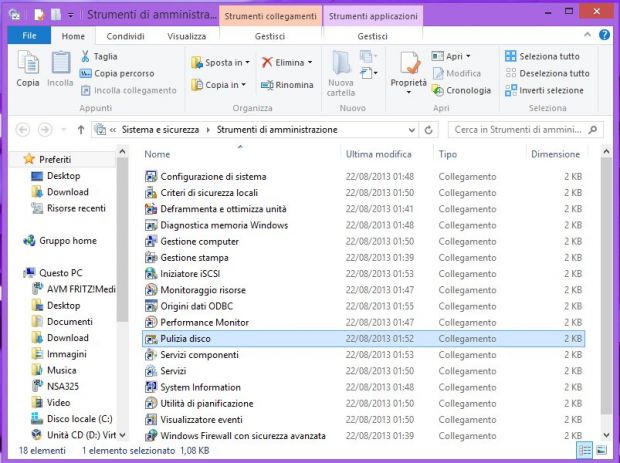
Task: Sort by the Nome column header
Action: (157, 154)
